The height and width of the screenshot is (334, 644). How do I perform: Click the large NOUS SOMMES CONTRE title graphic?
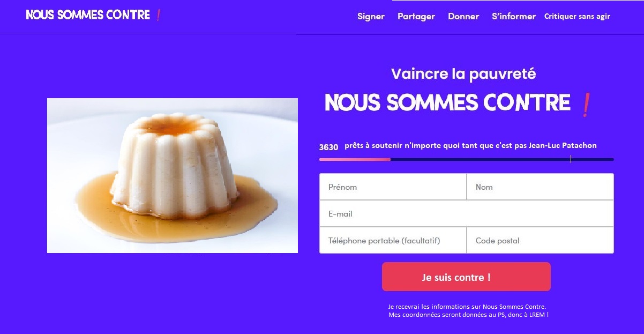(x=448, y=102)
